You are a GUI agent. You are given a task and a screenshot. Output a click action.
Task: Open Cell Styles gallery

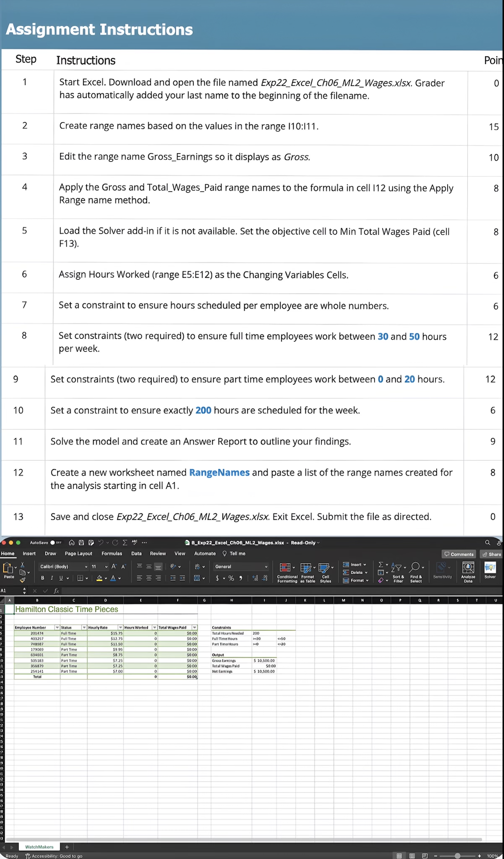325,572
